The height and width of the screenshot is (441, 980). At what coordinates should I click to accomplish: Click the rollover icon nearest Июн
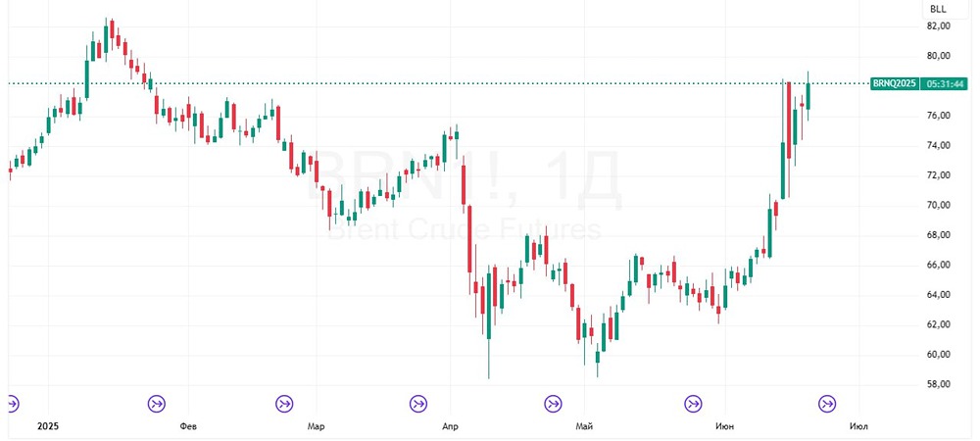694,403
